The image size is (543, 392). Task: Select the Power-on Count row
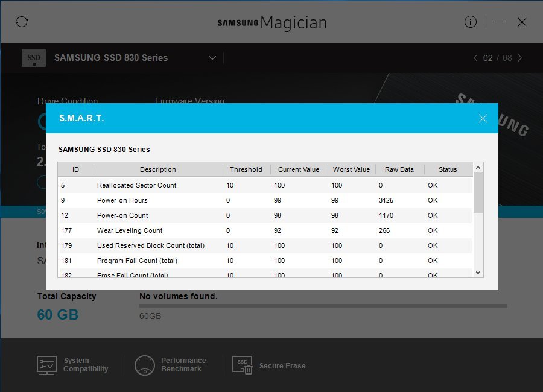265,215
